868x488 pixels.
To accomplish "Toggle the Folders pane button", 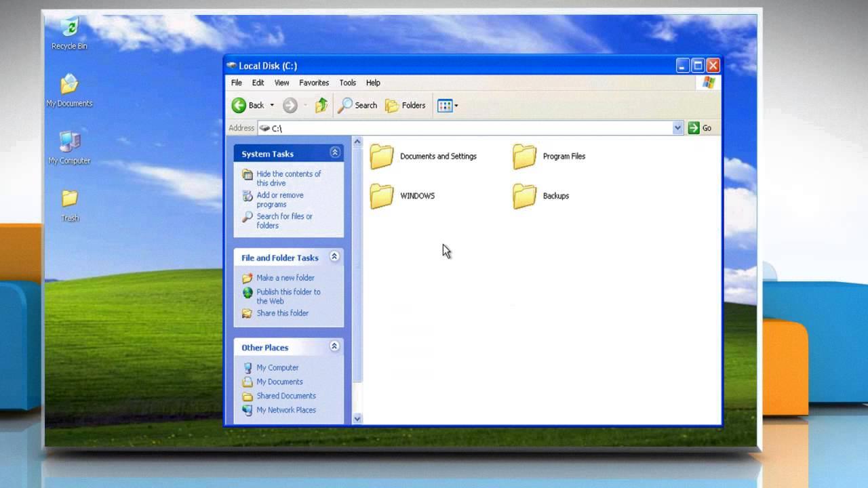I will (406, 105).
